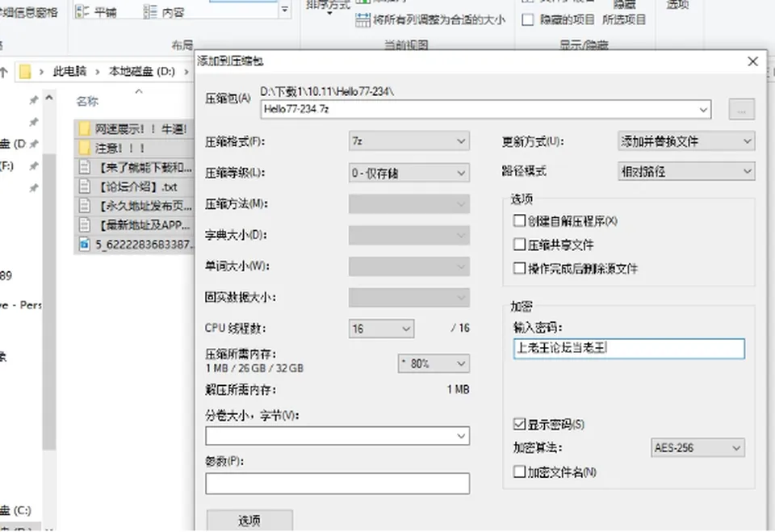Select the 网速展示 folder icon

point(85,129)
